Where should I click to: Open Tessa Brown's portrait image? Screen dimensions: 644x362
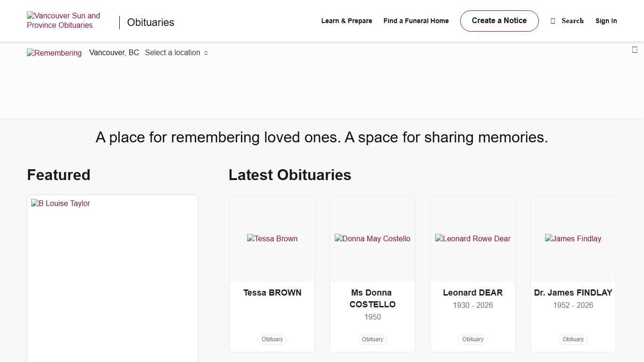pos(272,239)
